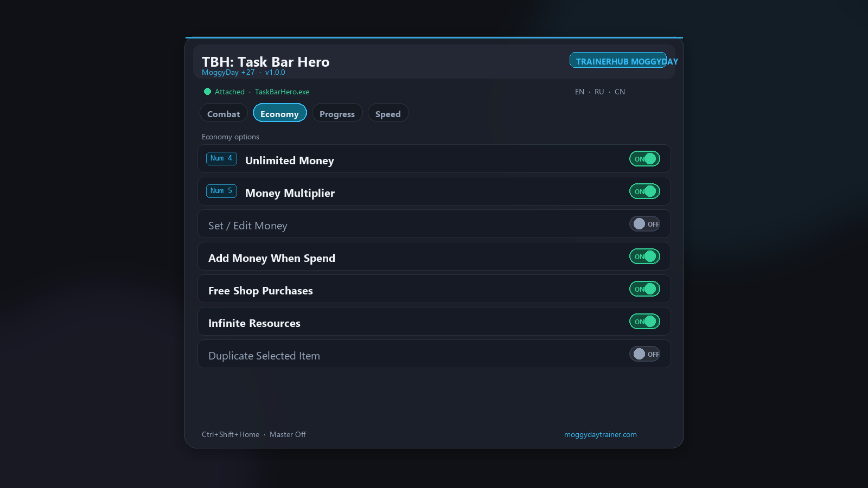Select CN language option
Screen dimensions: 868x488
pos(620,92)
